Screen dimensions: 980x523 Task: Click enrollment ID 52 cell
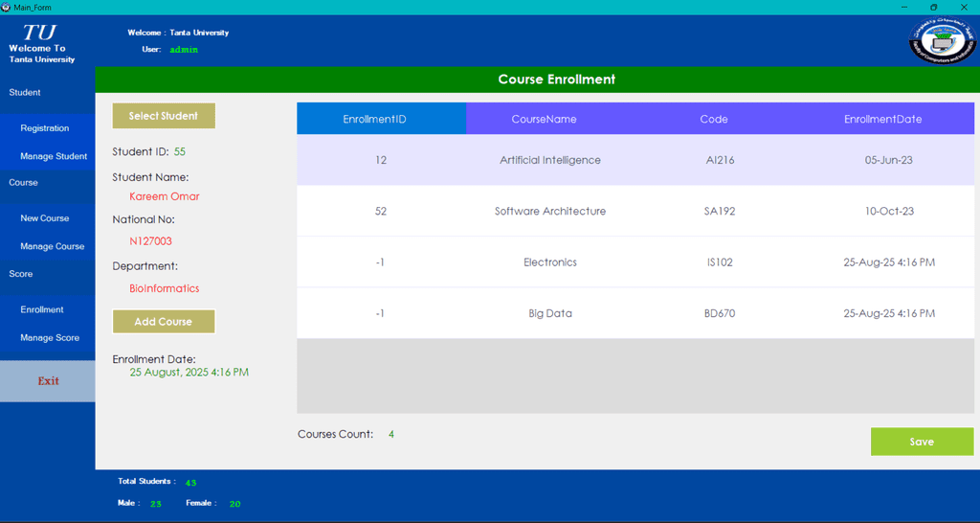point(381,212)
